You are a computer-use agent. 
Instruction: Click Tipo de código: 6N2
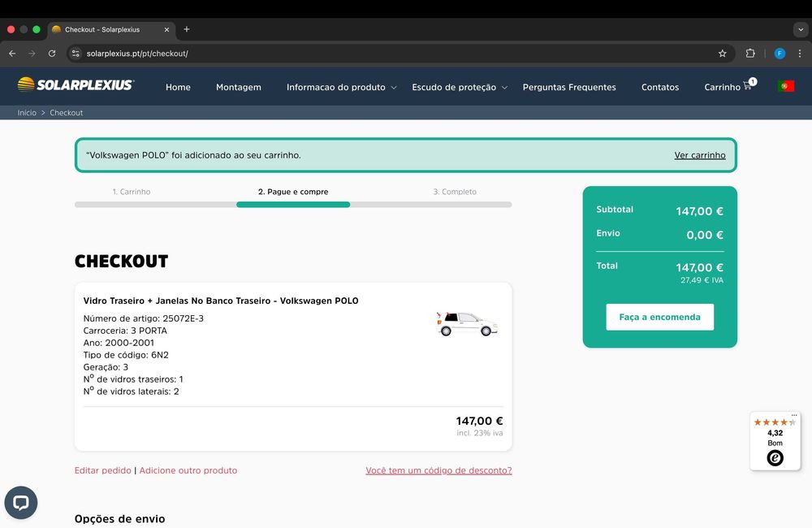coord(126,355)
